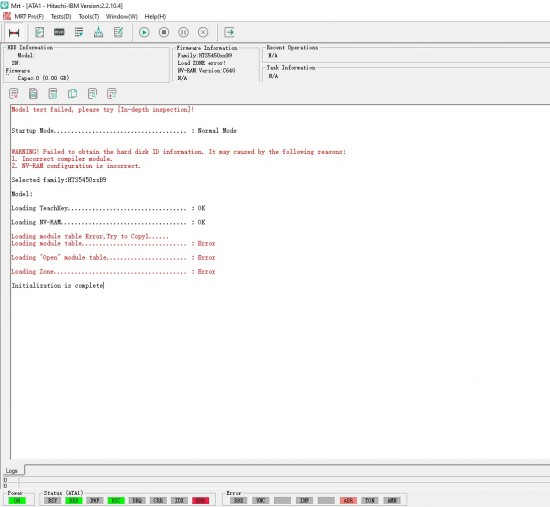Click the MRT application title bar icon
Image resolution: width=550 pixels, height=507 pixels.
click(4, 6)
